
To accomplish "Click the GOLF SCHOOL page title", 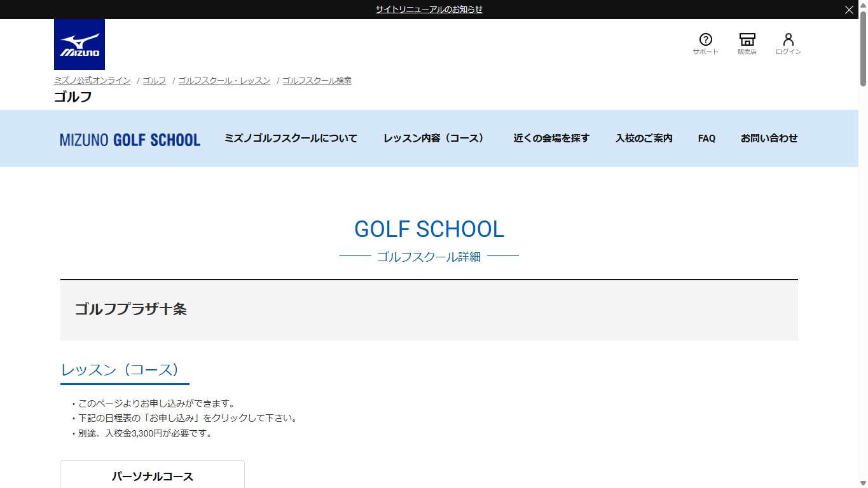I will tap(429, 229).
